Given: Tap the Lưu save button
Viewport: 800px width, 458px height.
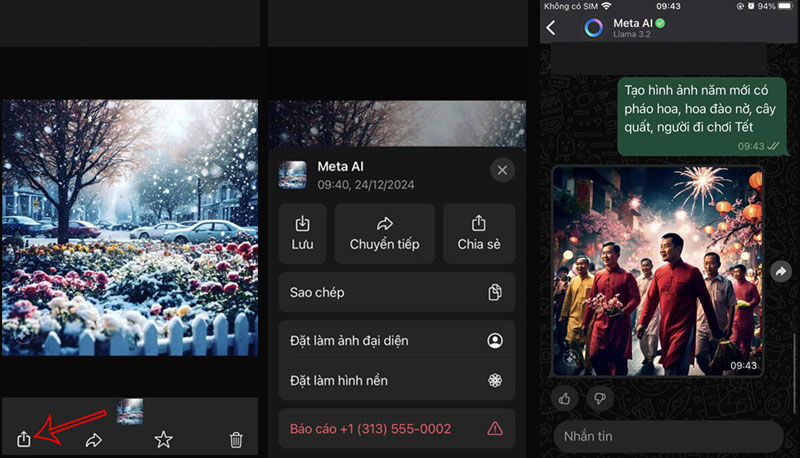Looking at the screenshot, I should 302,233.
